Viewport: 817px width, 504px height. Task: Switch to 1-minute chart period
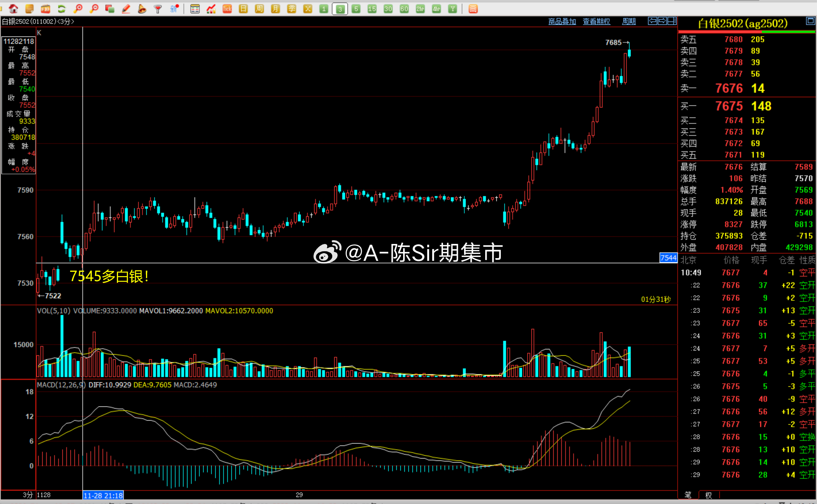[324, 9]
